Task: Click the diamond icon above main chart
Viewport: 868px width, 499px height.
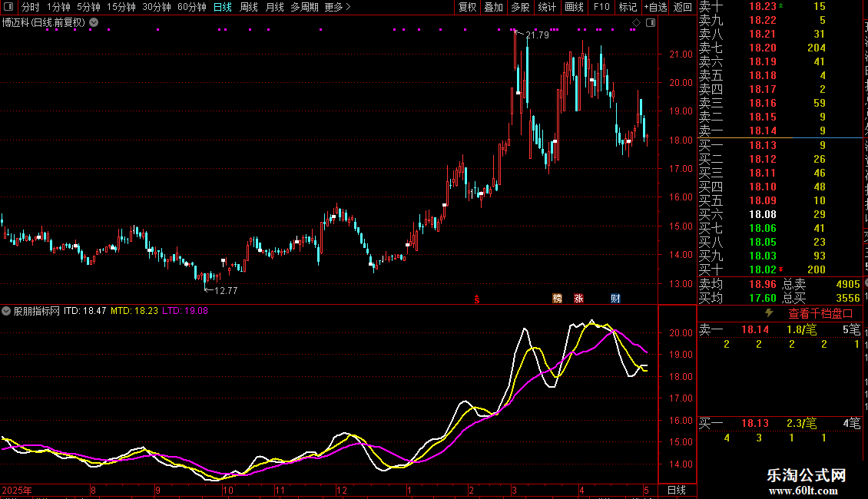Action: (636, 23)
